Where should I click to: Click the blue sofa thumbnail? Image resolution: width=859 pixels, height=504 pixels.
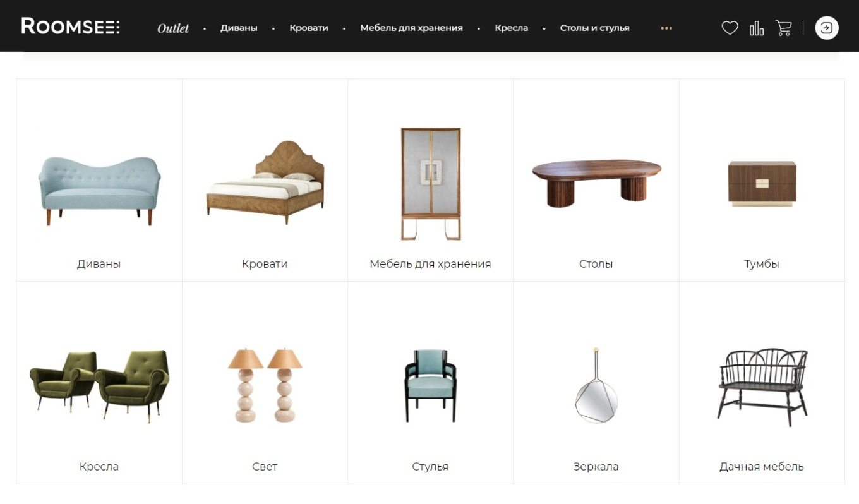click(x=99, y=189)
